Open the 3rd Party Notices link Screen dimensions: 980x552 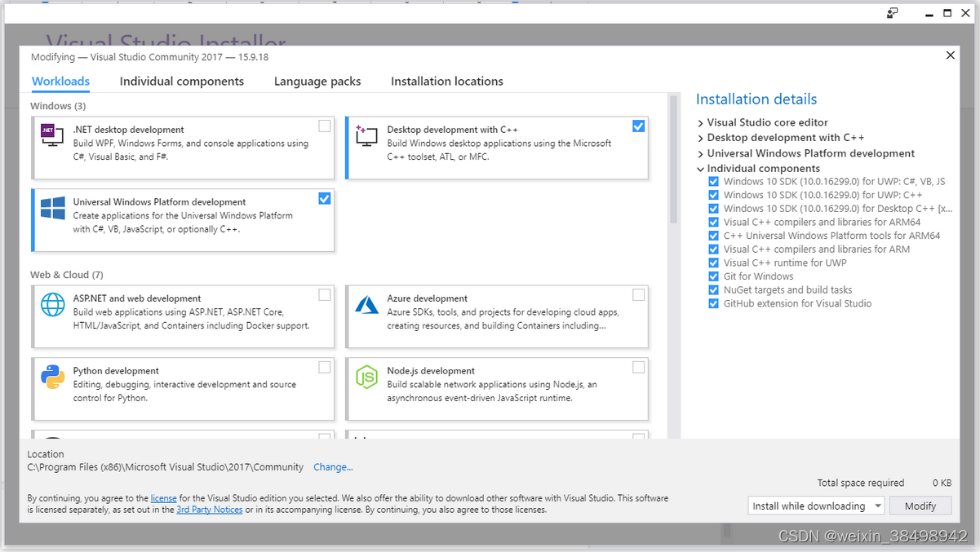coord(210,510)
